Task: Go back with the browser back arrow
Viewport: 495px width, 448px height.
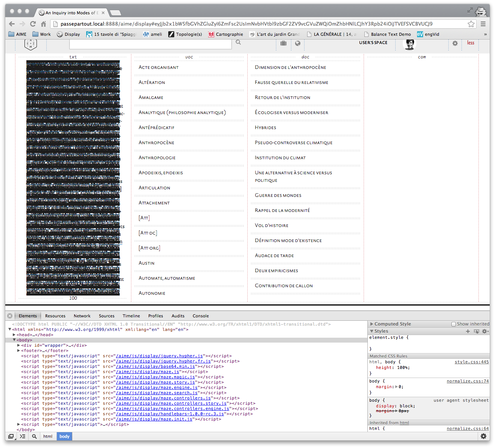Action: pos(12,24)
